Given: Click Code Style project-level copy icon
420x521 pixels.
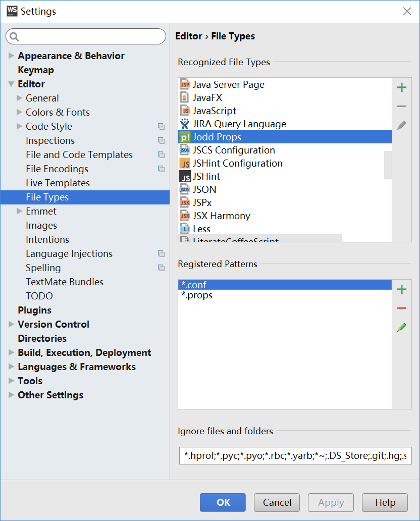Looking at the screenshot, I should tap(161, 127).
